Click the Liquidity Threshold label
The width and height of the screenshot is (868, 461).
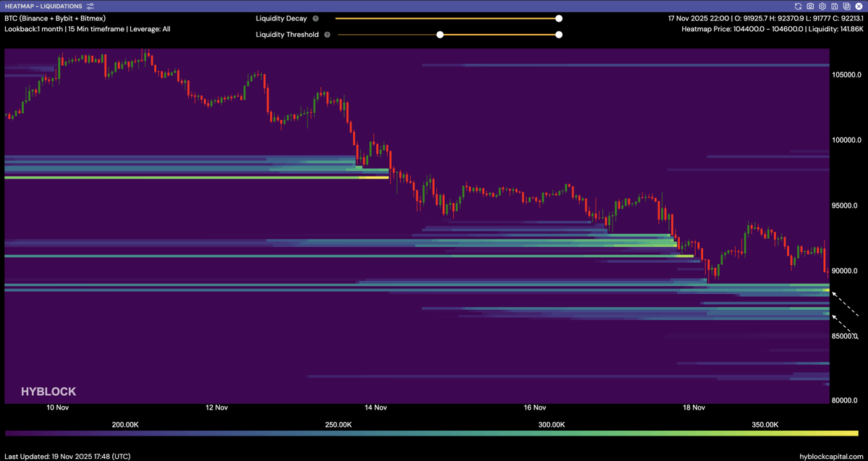tap(287, 34)
